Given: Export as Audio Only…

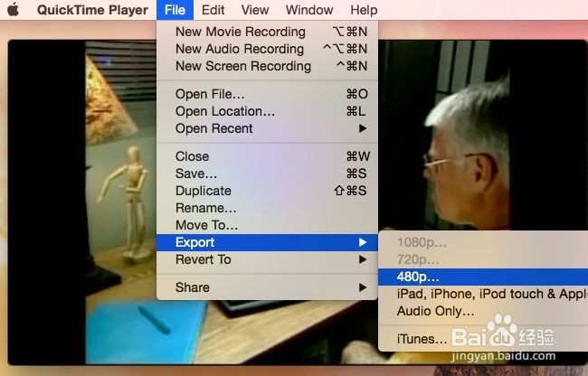Looking at the screenshot, I should click(x=483, y=311).
